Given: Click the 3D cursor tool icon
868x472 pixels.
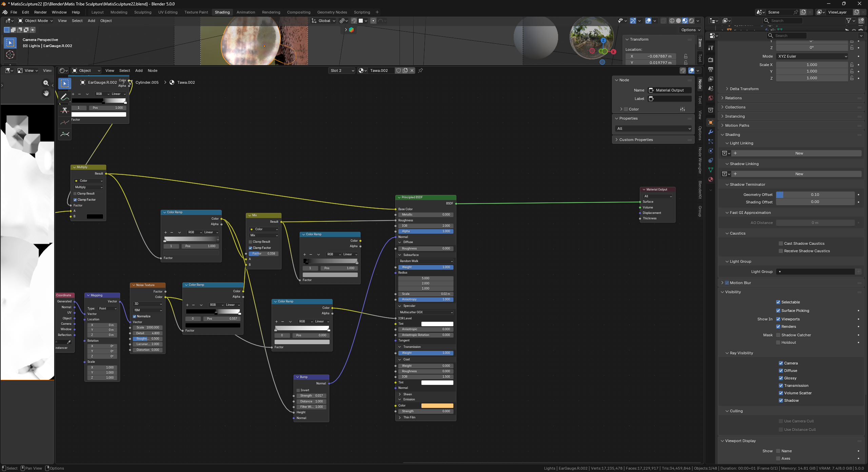Looking at the screenshot, I should [x=10, y=55].
